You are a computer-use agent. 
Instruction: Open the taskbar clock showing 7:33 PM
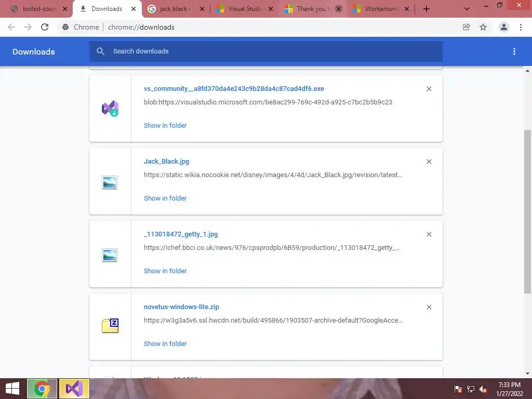510,389
